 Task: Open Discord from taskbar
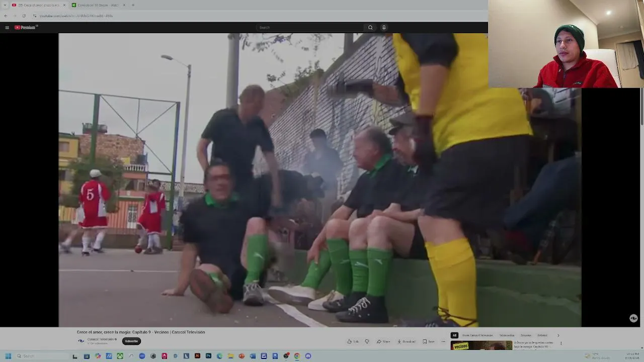tap(308, 356)
